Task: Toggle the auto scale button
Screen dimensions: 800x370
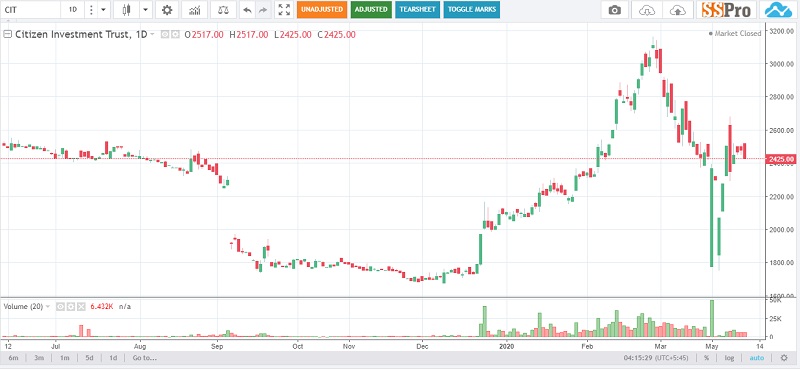Action: coord(757,358)
